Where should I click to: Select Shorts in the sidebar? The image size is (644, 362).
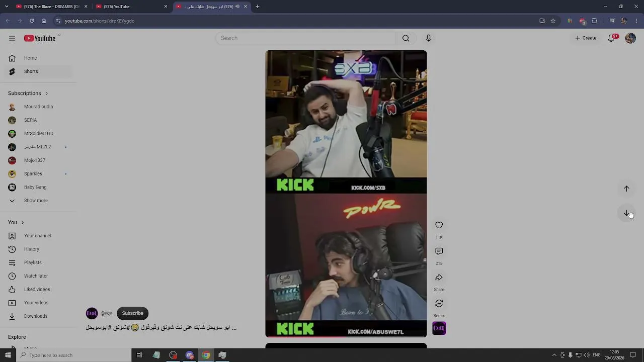pyautogui.click(x=38, y=71)
